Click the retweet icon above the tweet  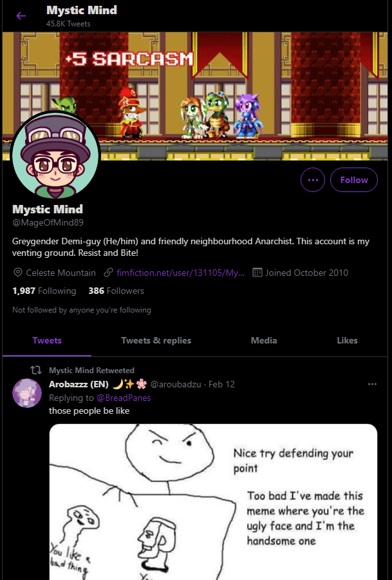[36, 370]
